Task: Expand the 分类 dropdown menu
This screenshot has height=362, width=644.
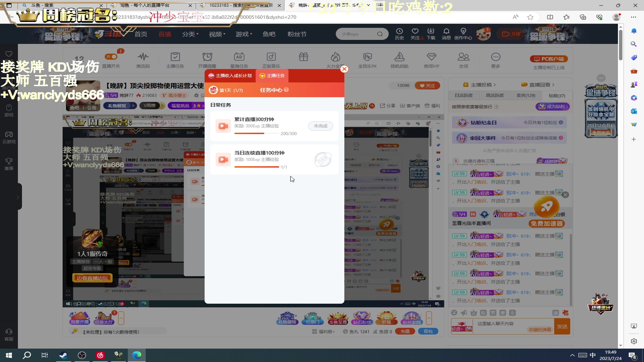Action: click(190, 34)
